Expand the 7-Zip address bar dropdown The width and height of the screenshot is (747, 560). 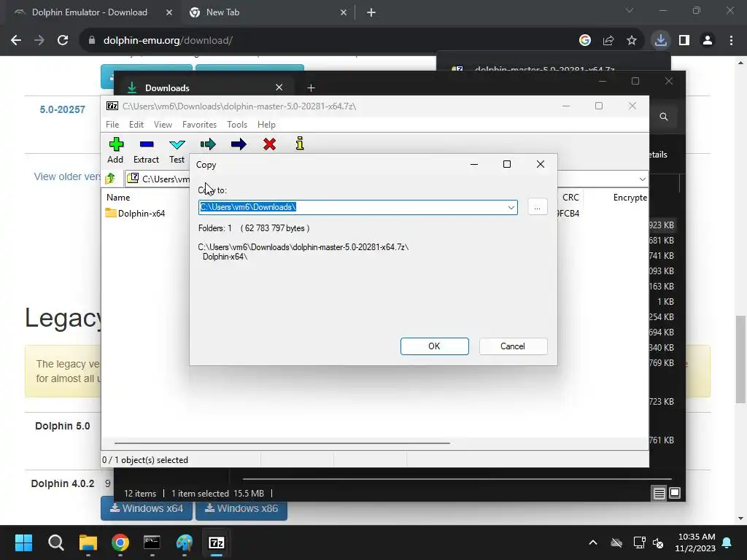(642, 179)
